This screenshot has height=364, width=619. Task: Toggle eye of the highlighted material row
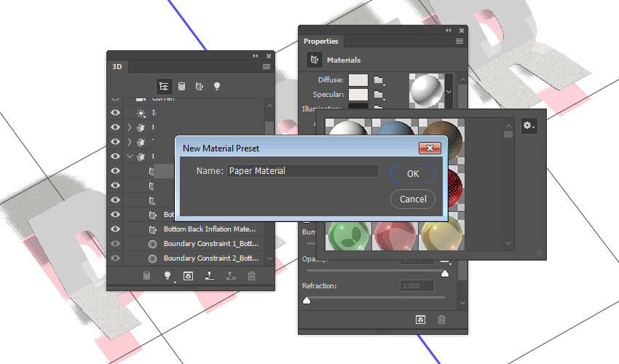point(115,170)
